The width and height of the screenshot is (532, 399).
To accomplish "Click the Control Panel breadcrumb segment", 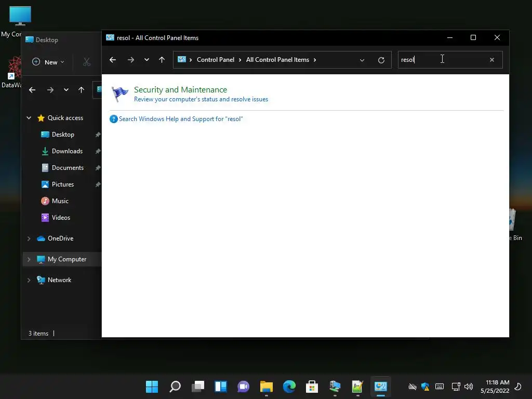I will pos(216,60).
